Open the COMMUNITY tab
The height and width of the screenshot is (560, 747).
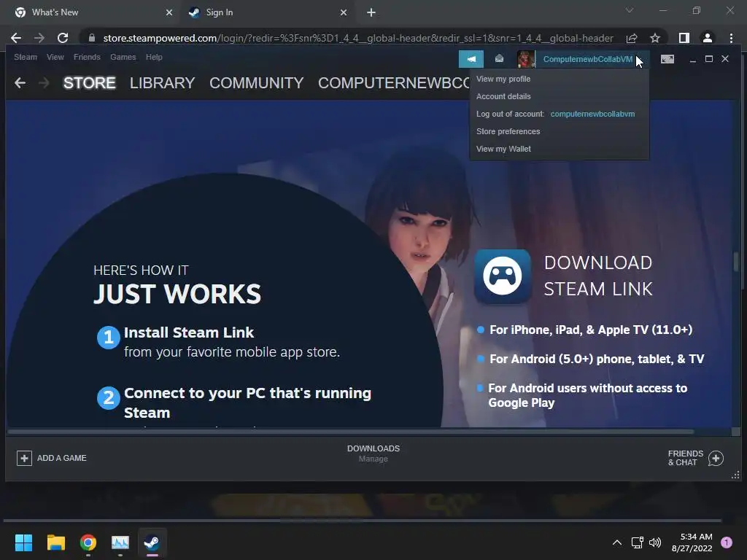(256, 83)
